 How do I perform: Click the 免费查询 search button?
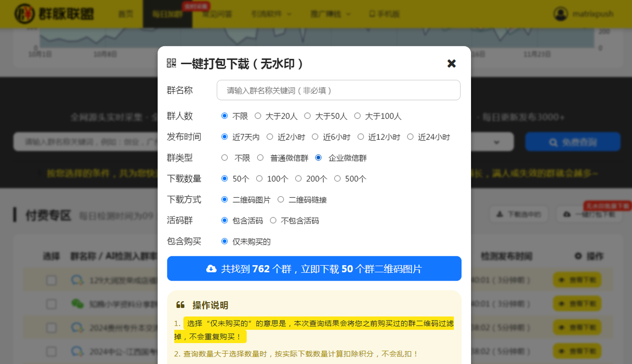pyautogui.click(x=573, y=142)
